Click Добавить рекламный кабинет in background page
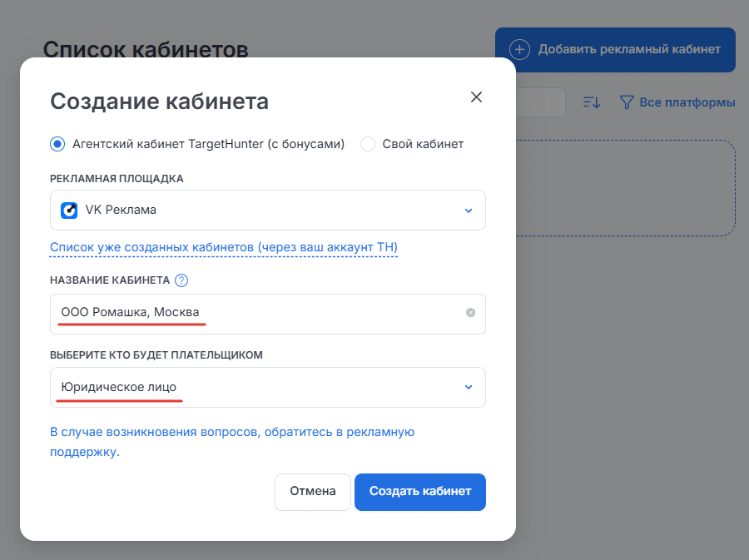Image resolution: width=749 pixels, height=560 pixels. pos(615,50)
